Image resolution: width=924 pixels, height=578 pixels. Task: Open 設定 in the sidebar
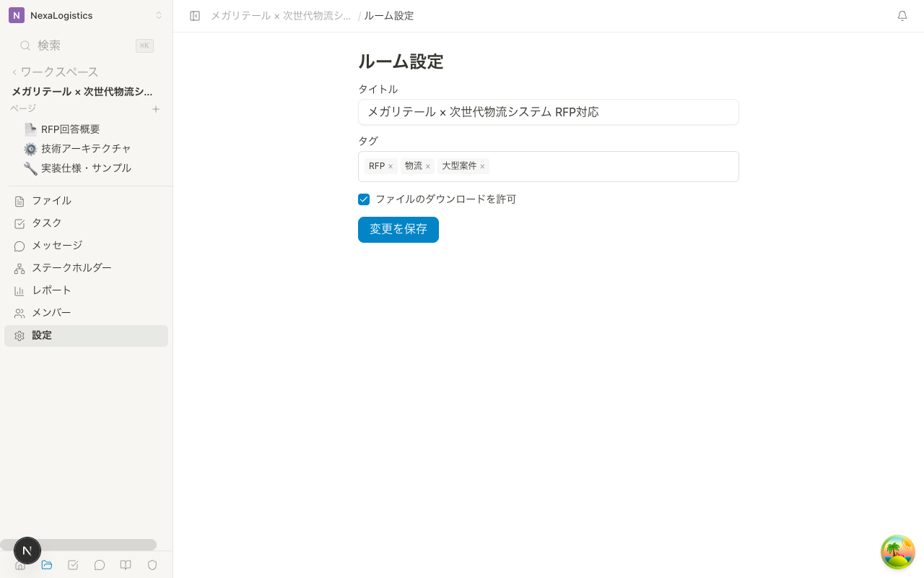coord(41,335)
